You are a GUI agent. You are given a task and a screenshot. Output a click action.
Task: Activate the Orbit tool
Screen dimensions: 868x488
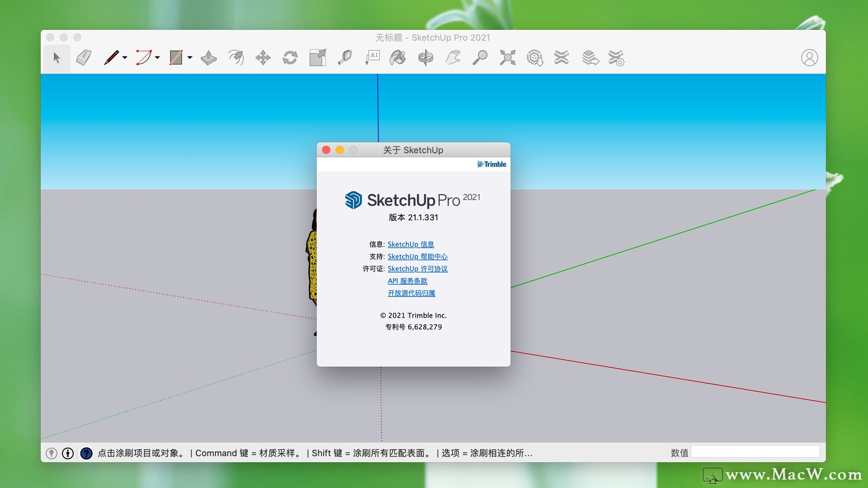click(425, 58)
